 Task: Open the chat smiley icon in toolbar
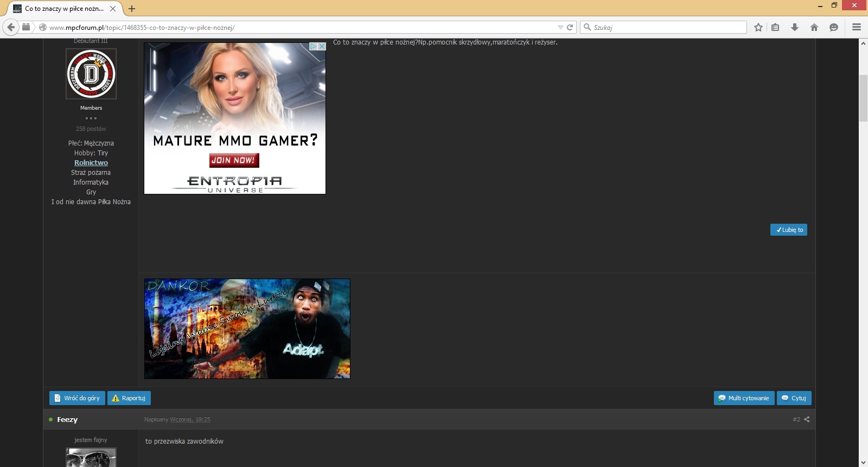tap(834, 27)
